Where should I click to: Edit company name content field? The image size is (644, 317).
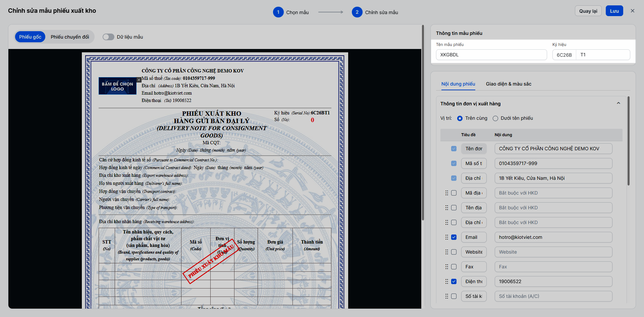point(553,149)
